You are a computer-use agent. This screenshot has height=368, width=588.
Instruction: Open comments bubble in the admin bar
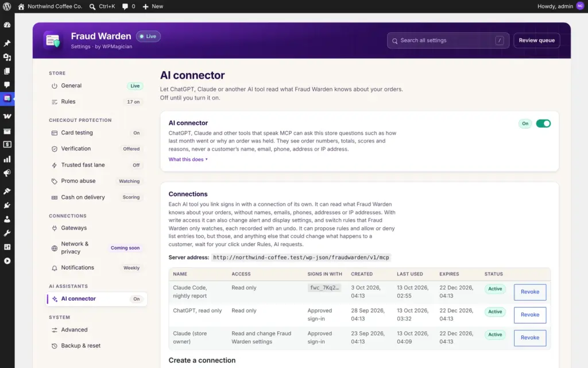[128, 6]
